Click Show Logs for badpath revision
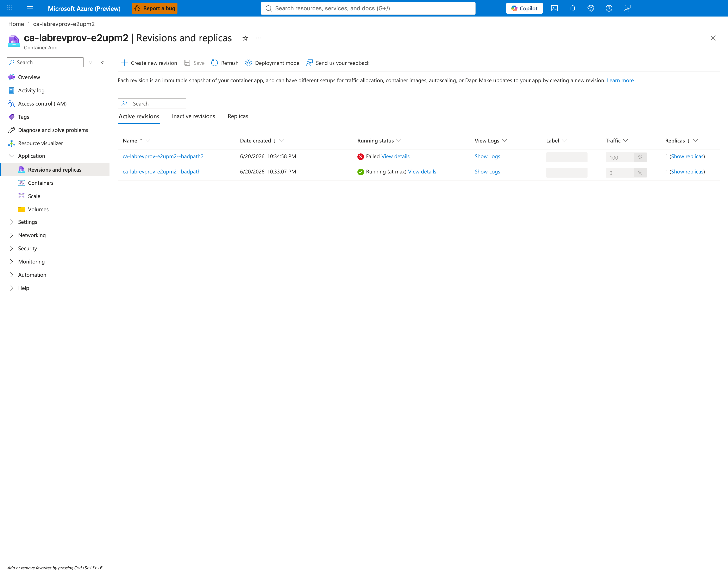728x572 pixels. coord(487,172)
